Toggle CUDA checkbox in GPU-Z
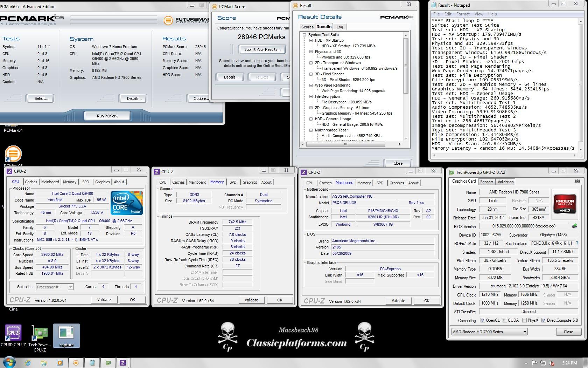The width and height of the screenshot is (588, 368). [x=505, y=320]
